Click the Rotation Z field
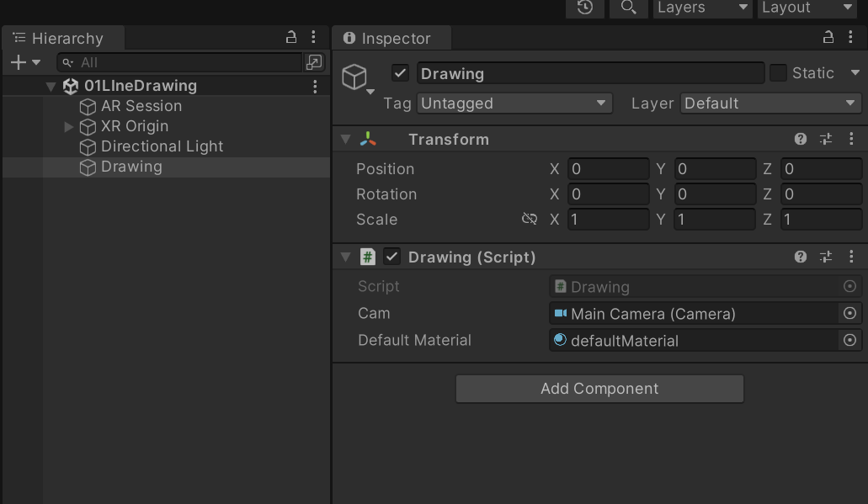This screenshot has width=868, height=504. click(x=821, y=194)
